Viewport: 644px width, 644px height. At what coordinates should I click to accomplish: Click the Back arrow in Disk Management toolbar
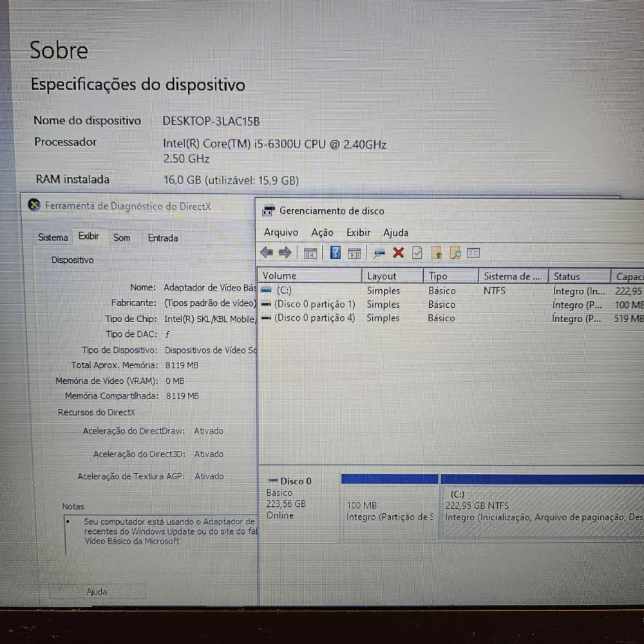[x=267, y=252]
